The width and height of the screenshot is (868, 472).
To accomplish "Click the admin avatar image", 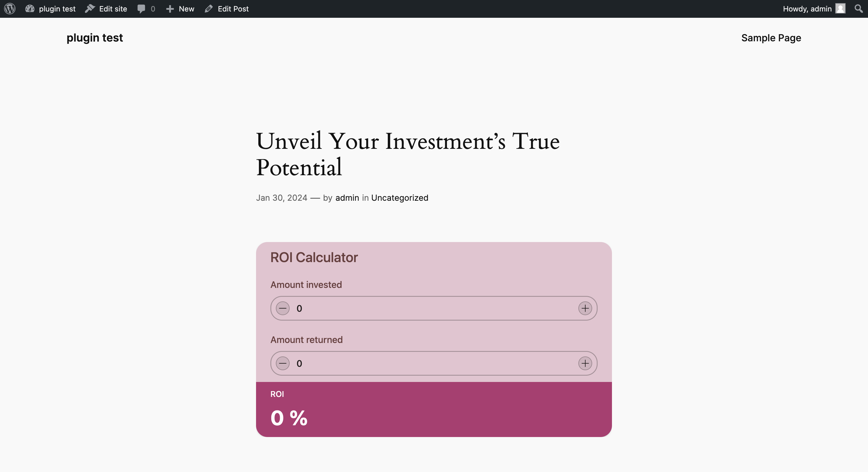I will (x=840, y=9).
